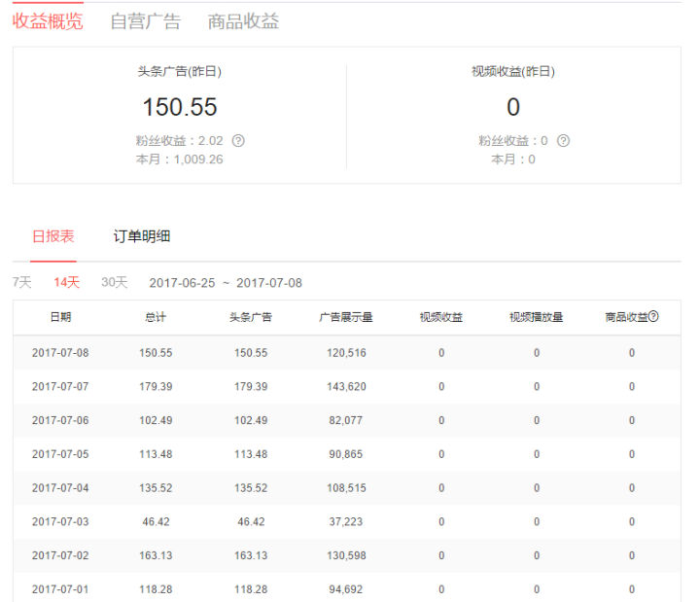Viewport: 700px width, 602px height.
Task: Choose the 30天 range filter
Action: [x=115, y=282]
